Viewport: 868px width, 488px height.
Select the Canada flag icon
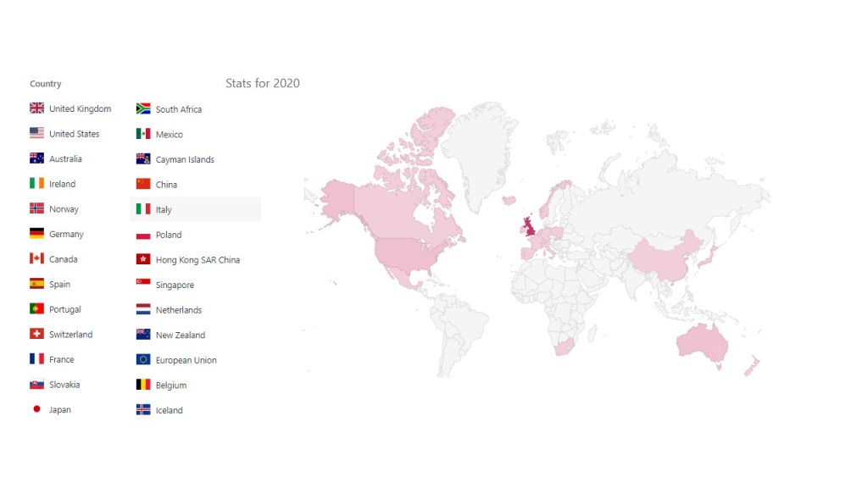tap(36, 259)
